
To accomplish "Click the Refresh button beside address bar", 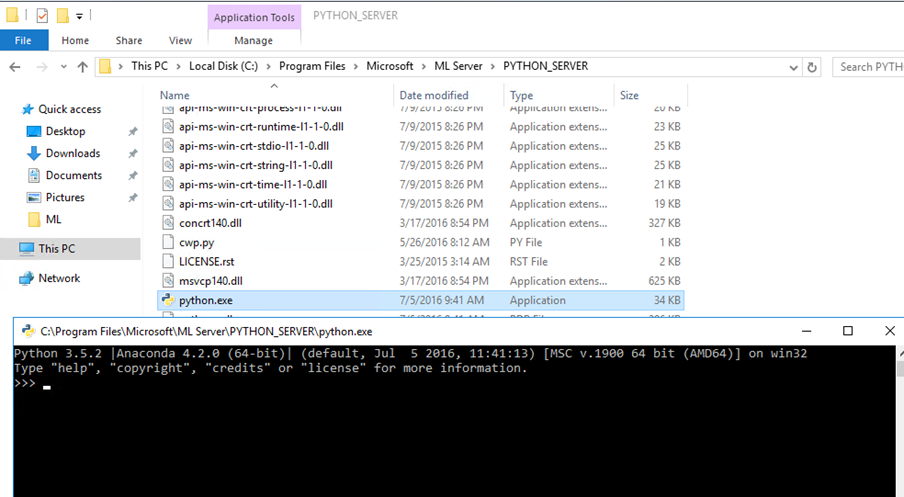I will (x=812, y=67).
